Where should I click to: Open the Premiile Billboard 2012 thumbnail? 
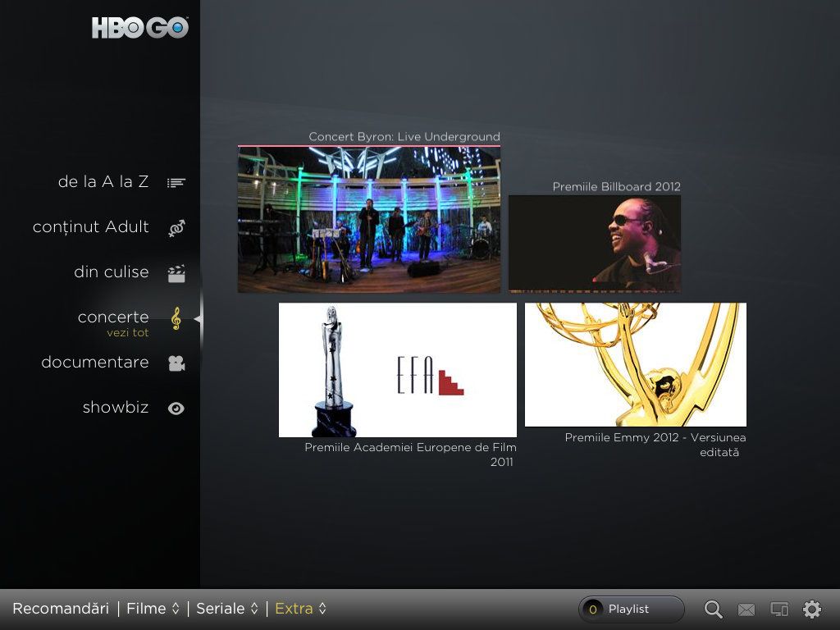(x=595, y=244)
